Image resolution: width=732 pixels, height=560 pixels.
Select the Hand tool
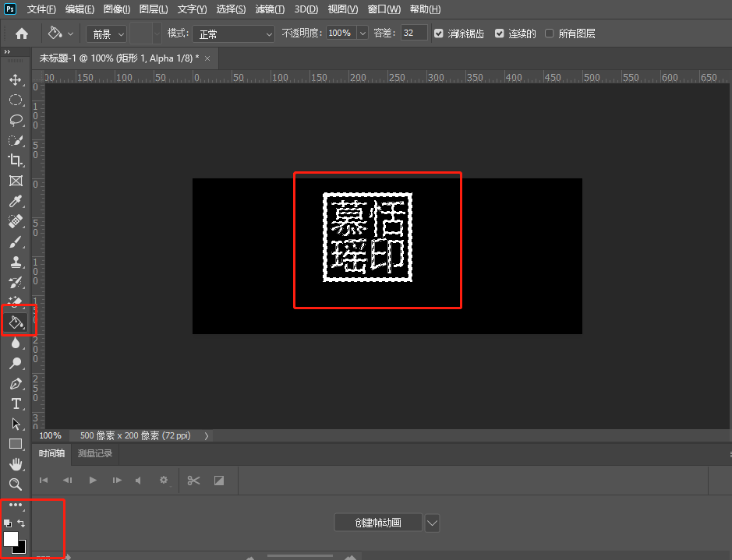pyautogui.click(x=16, y=464)
